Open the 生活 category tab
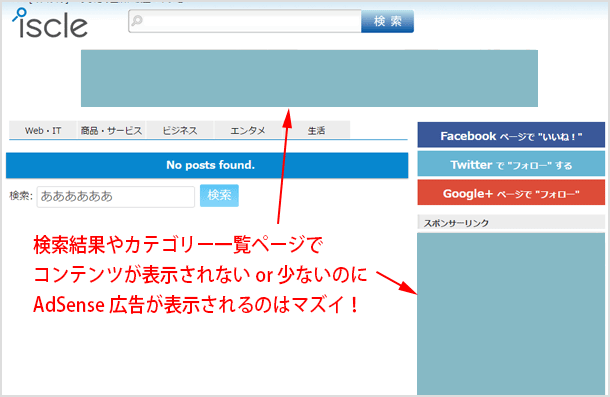 click(316, 130)
